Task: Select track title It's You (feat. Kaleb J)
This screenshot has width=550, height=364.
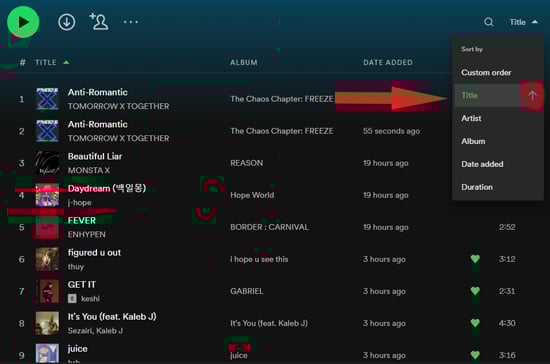Action: pos(112,317)
